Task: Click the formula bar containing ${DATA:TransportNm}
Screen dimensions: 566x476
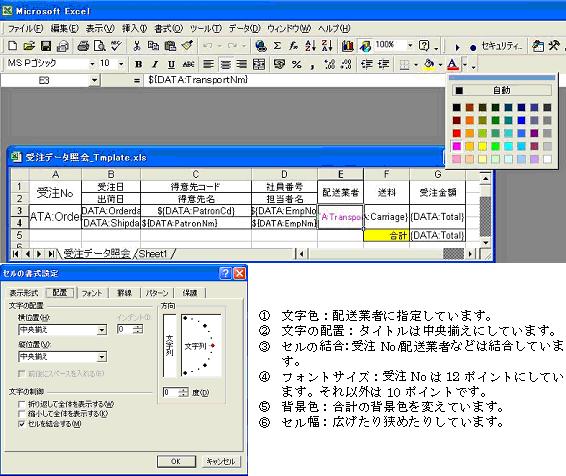Action: point(294,80)
